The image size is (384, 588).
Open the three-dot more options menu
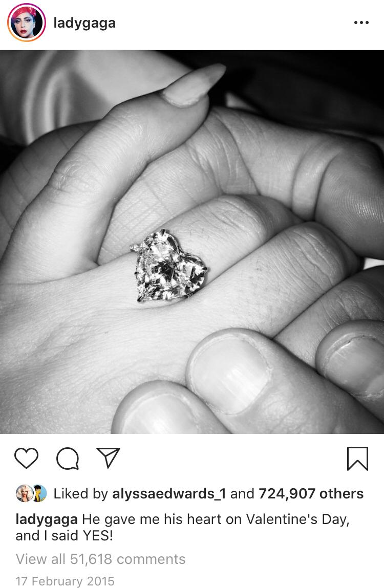(x=361, y=23)
